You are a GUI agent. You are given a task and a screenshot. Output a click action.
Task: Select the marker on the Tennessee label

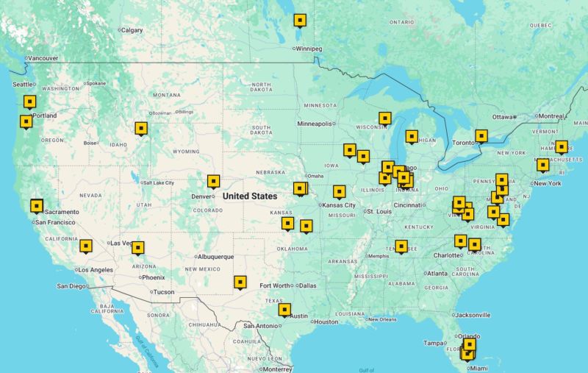[401, 246]
